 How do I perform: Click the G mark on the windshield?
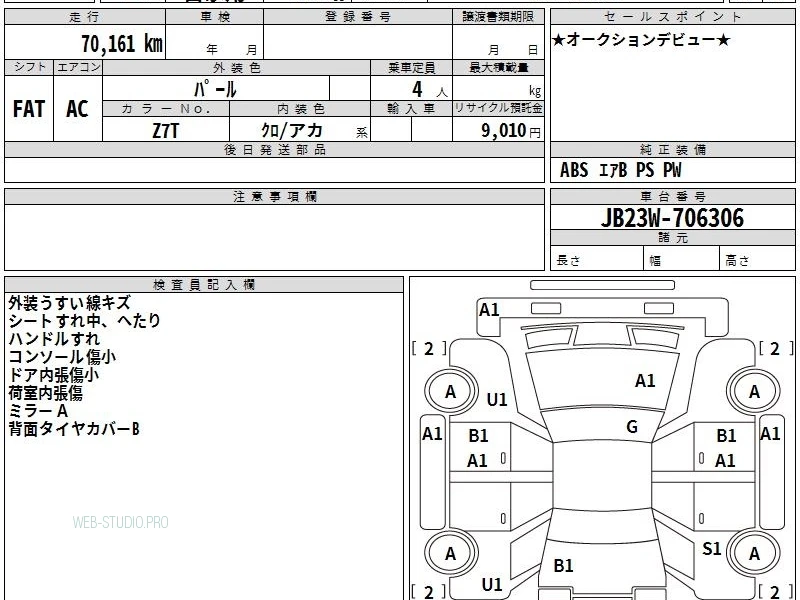(x=632, y=426)
